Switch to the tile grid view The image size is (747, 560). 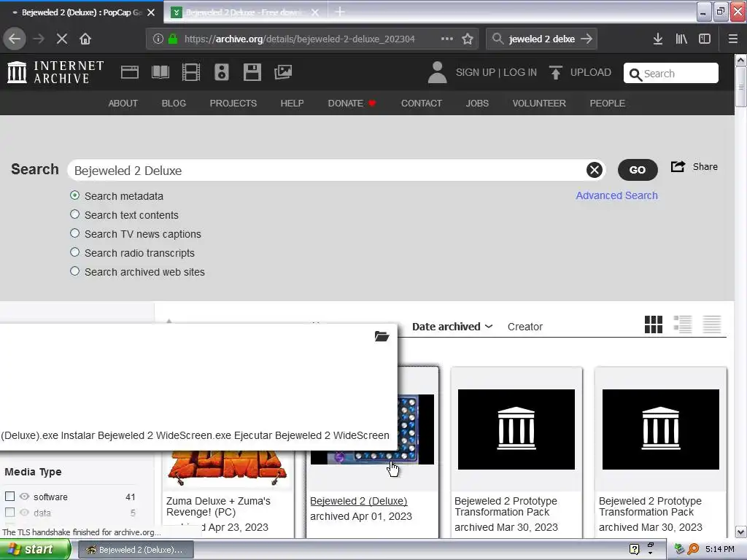(x=653, y=324)
